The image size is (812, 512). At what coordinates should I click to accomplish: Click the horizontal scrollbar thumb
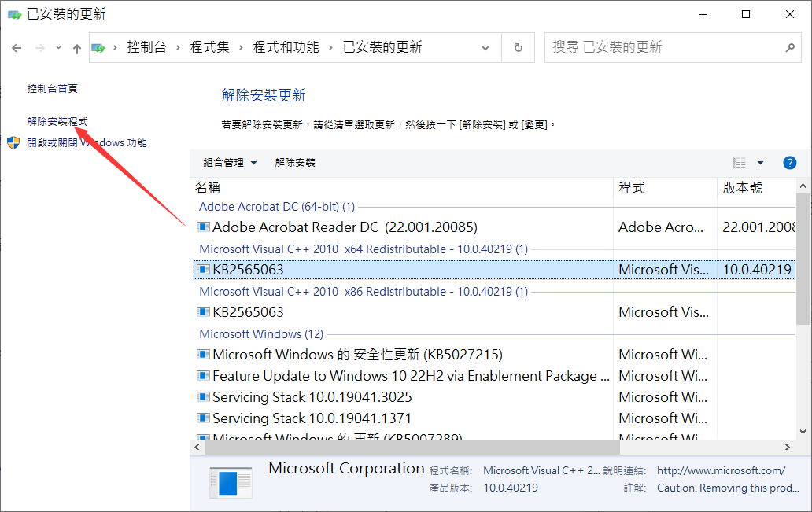[x=412, y=447]
